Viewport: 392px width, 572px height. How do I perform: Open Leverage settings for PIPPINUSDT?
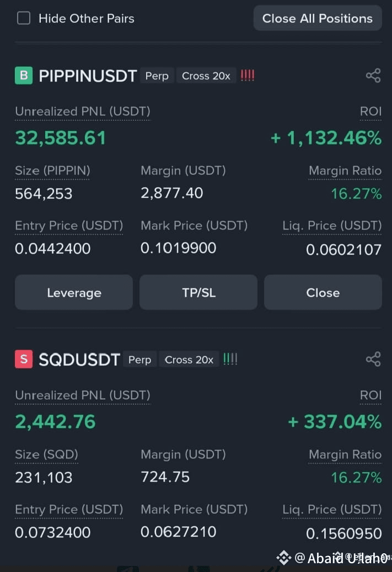pos(74,292)
